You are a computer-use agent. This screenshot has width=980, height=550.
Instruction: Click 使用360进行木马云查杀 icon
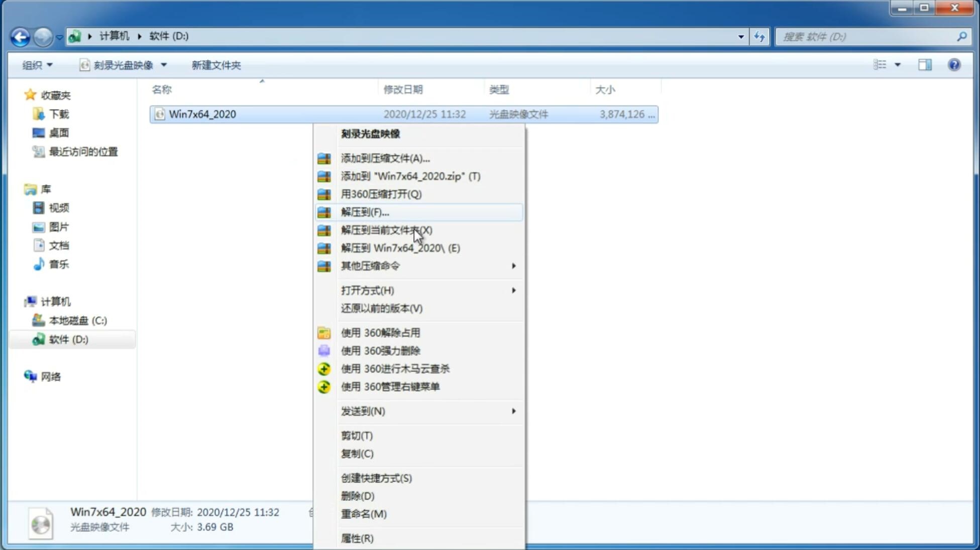pos(323,369)
